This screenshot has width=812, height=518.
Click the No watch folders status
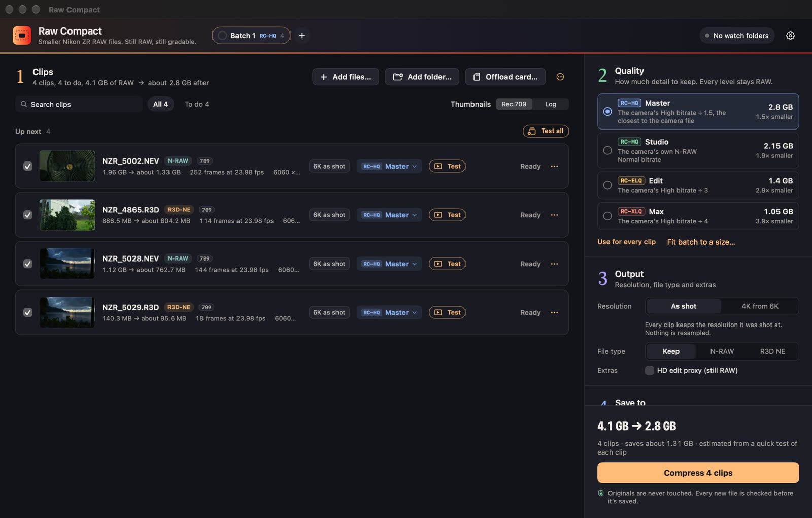click(737, 36)
